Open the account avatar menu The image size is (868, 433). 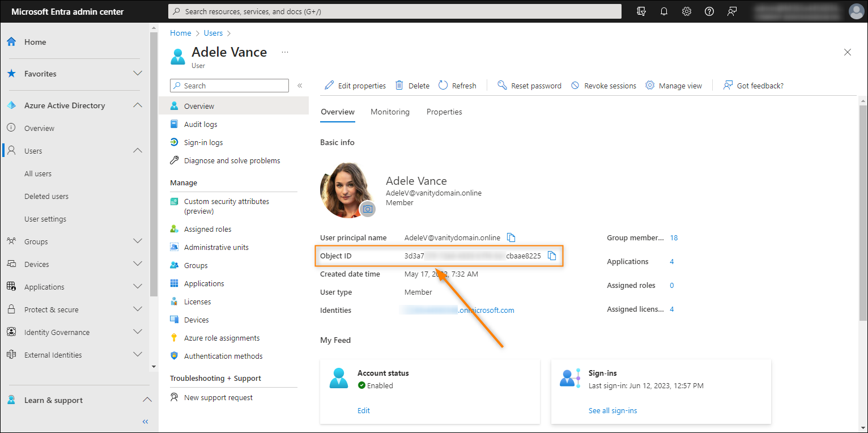click(856, 11)
